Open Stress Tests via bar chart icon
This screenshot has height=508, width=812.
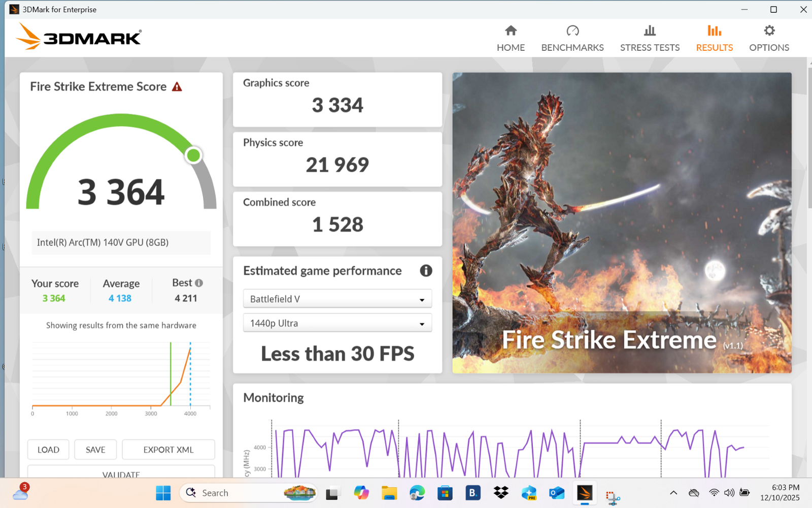coord(649,31)
